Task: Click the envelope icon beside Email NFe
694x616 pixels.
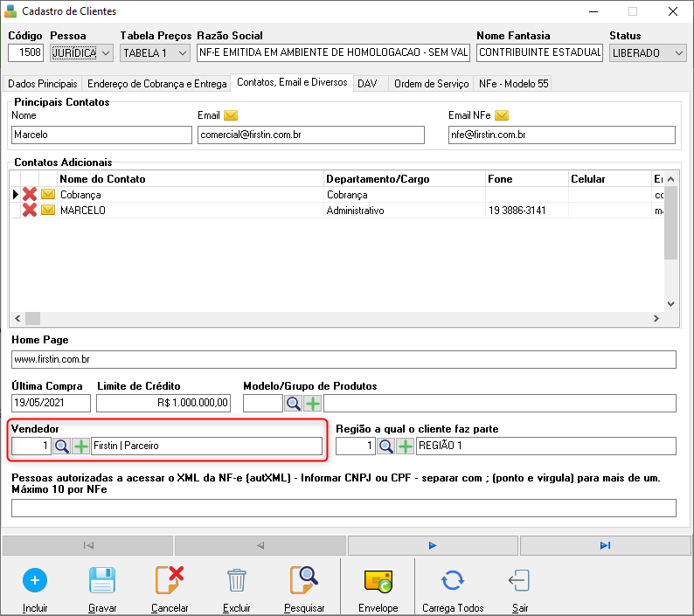Action: click(x=502, y=115)
